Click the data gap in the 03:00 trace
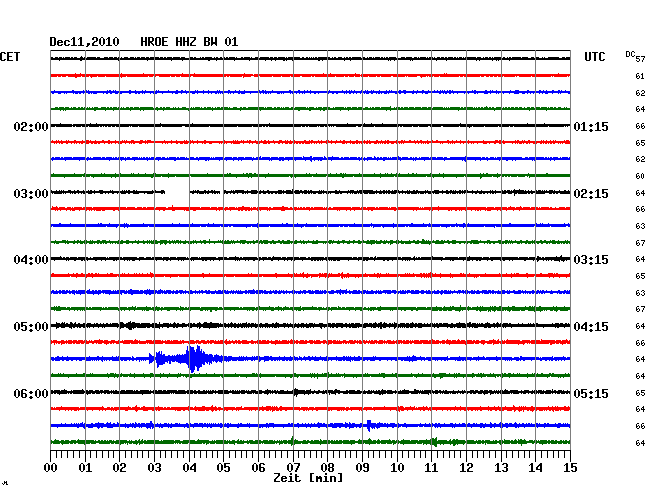The height and width of the screenshot is (494, 650). [177, 192]
